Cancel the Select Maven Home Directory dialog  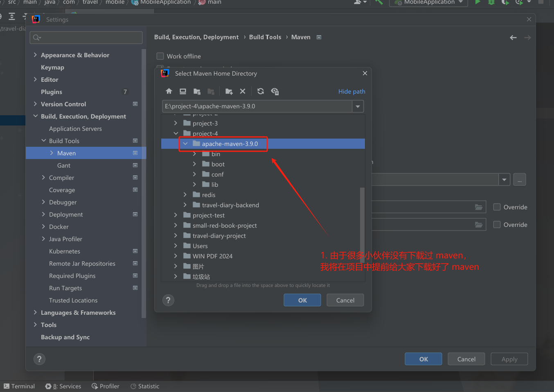[x=345, y=300]
